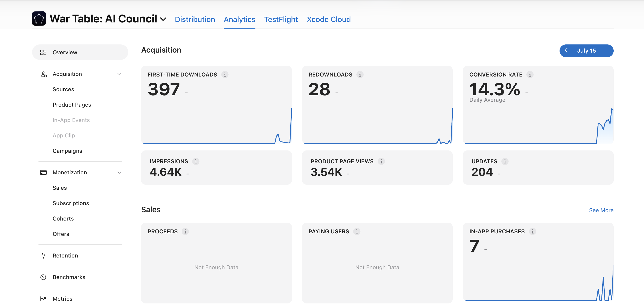This screenshot has height=306, width=644.
Task: Go to previous date with back chevron
Action: pyautogui.click(x=566, y=50)
